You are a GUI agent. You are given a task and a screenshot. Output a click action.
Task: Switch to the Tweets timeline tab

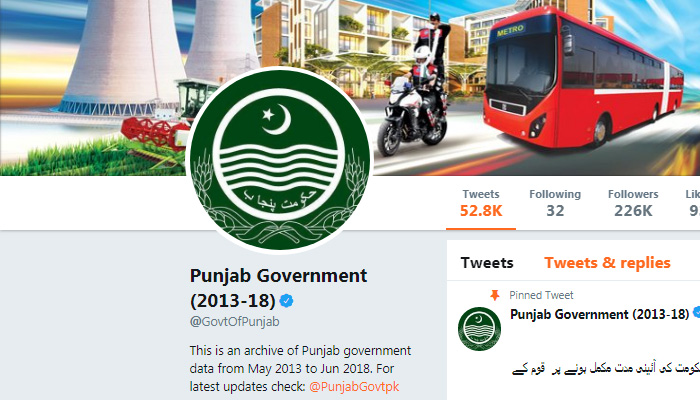[487, 263]
